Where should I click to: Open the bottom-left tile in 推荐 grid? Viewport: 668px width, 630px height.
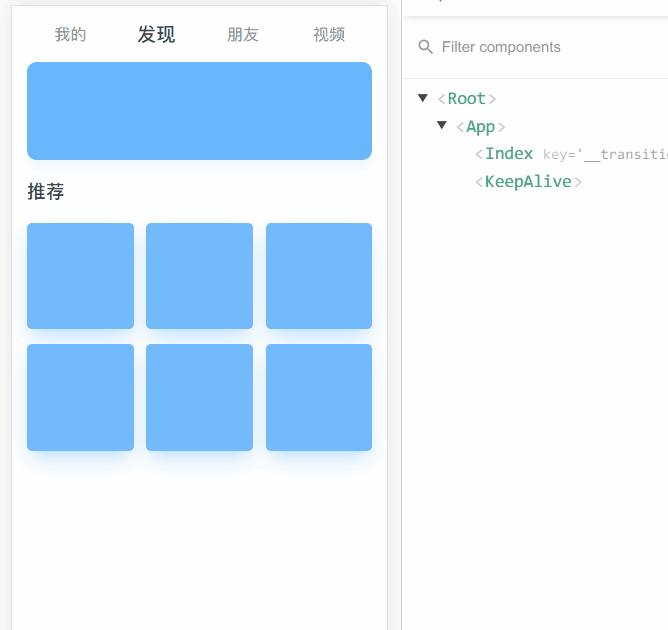[80, 397]
